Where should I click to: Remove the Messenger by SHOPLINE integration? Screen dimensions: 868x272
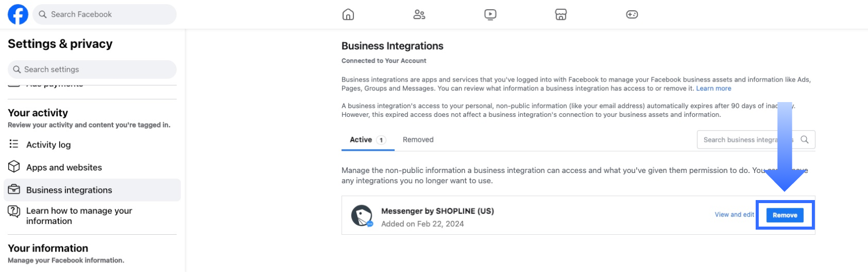[x=784, y=215]
